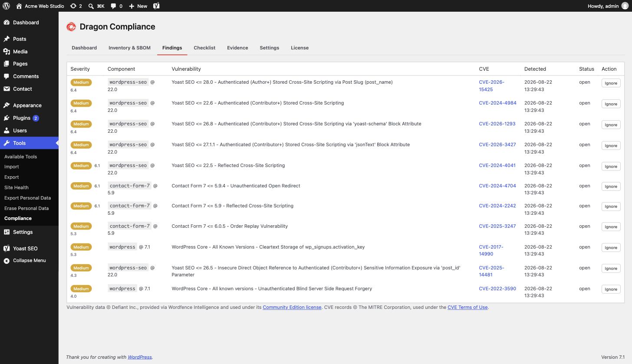Image resolution: width=632 pixels, height=364 pixels.
Task: Open the Users sidebar item
Action: tap(29, 131)
